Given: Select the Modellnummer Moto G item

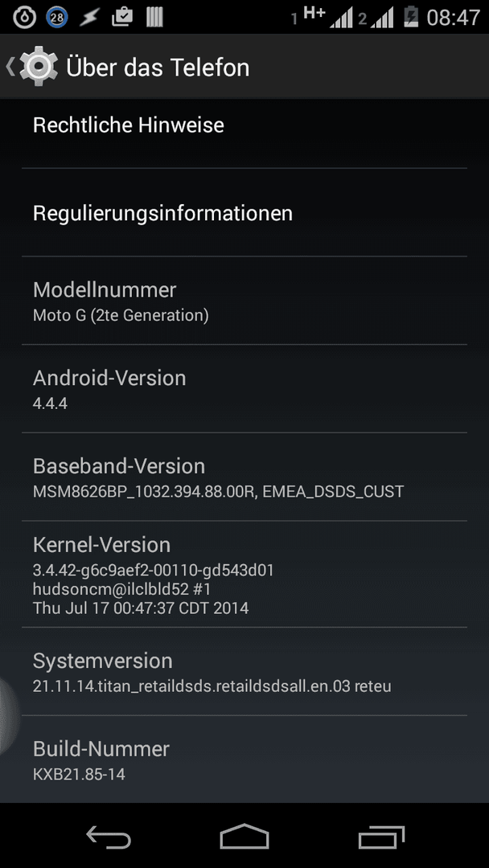Looking at the screenshot, I should pyautogui.click(x=244, y=301).
